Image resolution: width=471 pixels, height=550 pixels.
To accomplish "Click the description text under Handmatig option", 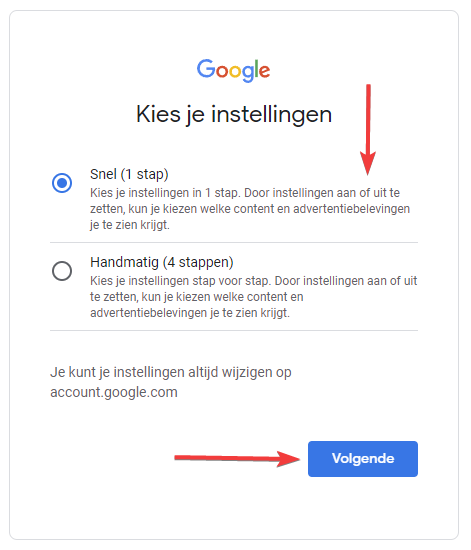I will (254, 297).
